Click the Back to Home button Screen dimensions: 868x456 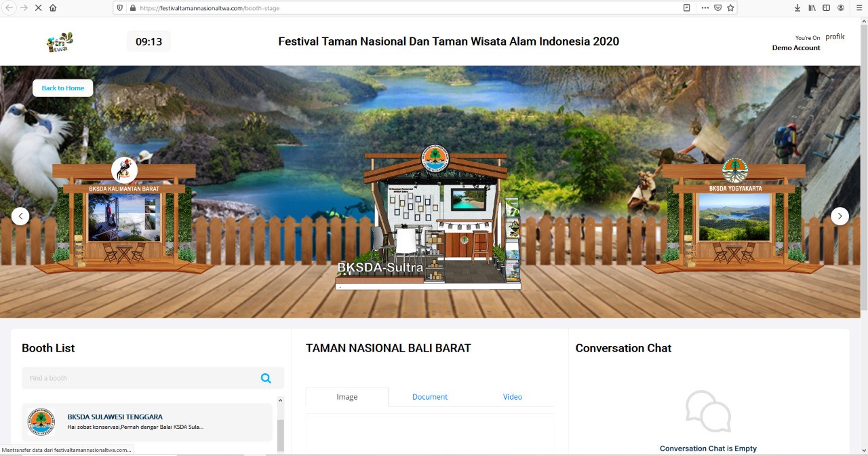[63, 88]
